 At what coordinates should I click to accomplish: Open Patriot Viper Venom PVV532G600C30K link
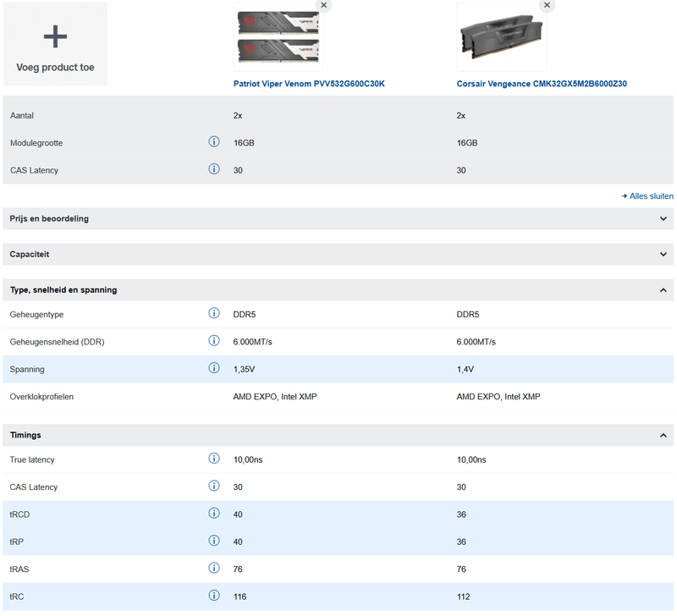point(309,84)
